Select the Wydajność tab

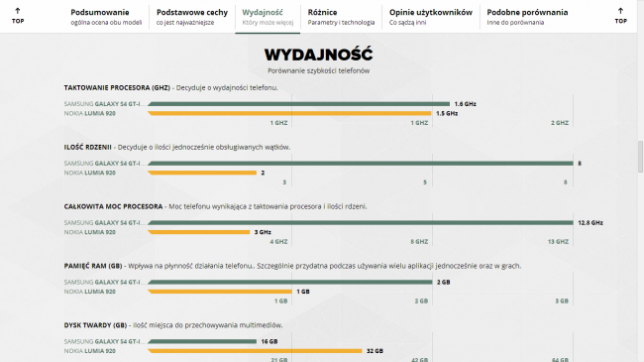tap(268, 17)
